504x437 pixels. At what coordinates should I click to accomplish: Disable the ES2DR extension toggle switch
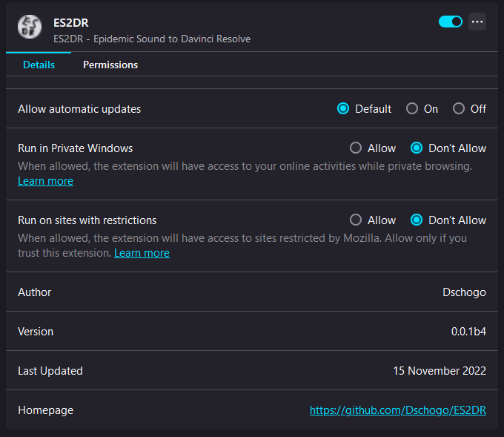pyautogui.click(x=450, y=22)
